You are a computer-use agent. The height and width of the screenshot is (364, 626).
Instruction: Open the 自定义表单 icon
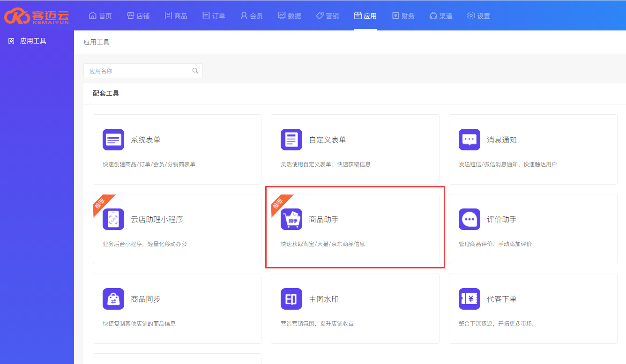[x=291, y=140]
